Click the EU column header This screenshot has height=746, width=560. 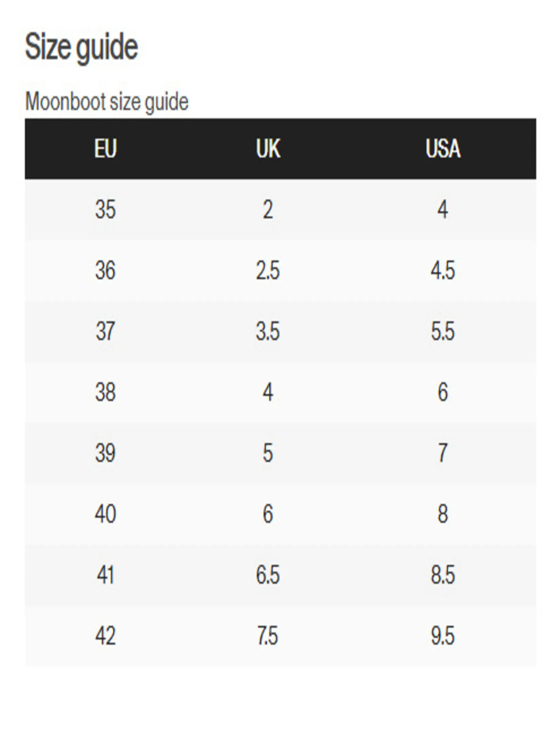point(106,149)
